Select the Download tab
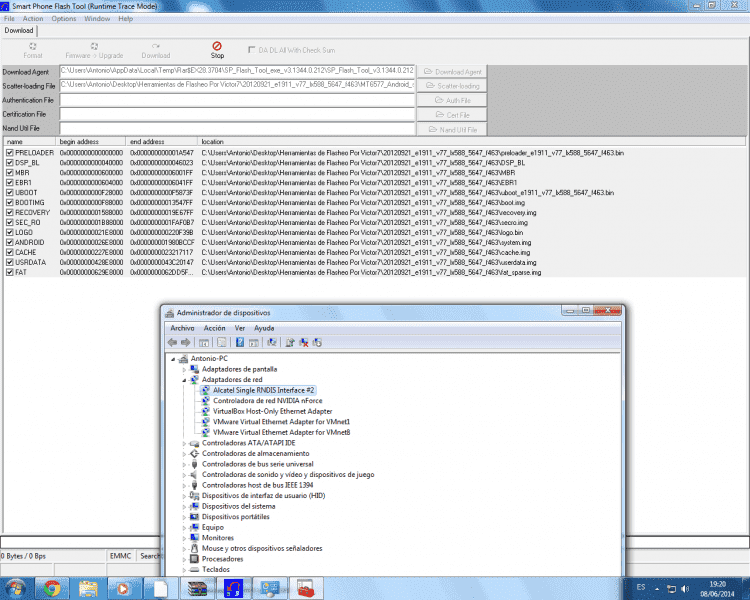The image size is (750, 600). tap(19, 31)
